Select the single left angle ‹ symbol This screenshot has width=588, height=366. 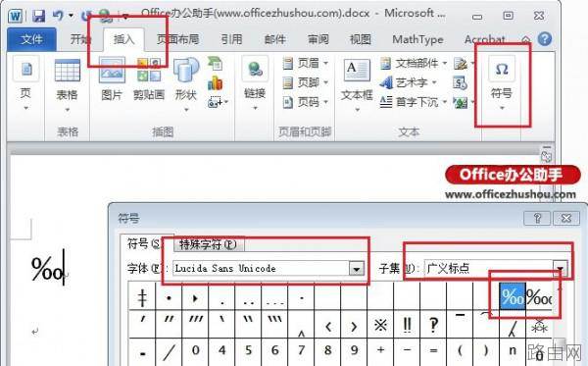tap(327, 325)
